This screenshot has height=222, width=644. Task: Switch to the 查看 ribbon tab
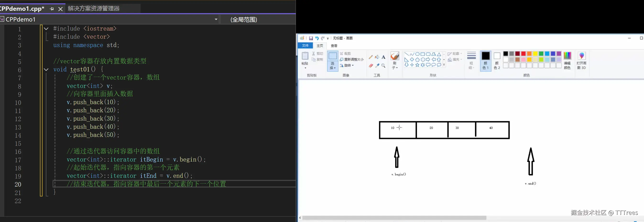pyautogui.click(x=334, y=46)
